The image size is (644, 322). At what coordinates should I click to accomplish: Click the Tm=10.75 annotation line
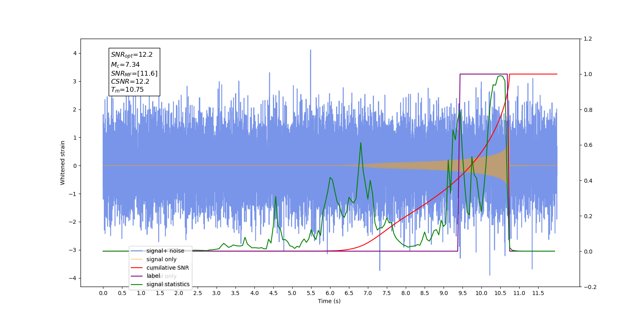pos(127,90)
